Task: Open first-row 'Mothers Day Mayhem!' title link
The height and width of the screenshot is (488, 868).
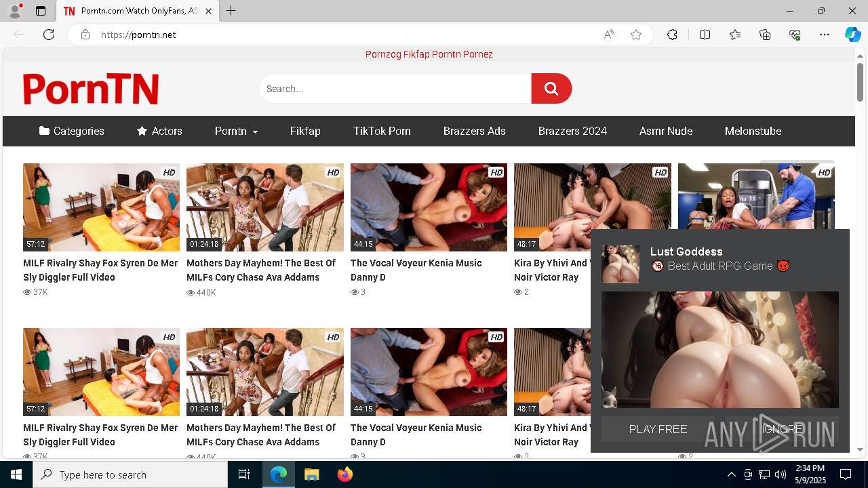Action: (261, 270)
